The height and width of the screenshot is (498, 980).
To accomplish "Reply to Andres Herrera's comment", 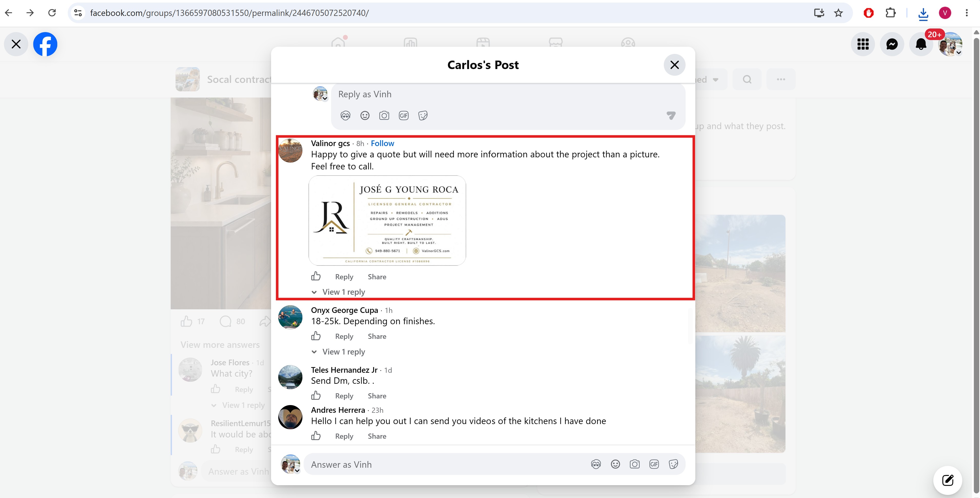I will coord(344,436).
